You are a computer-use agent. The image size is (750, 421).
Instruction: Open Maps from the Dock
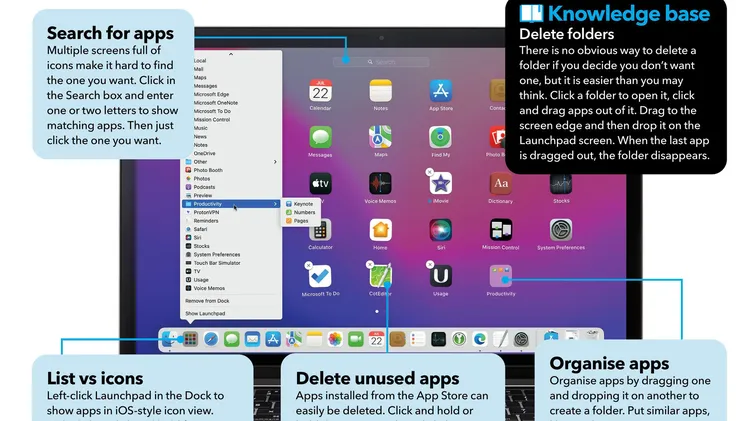[x=294, y=339]
